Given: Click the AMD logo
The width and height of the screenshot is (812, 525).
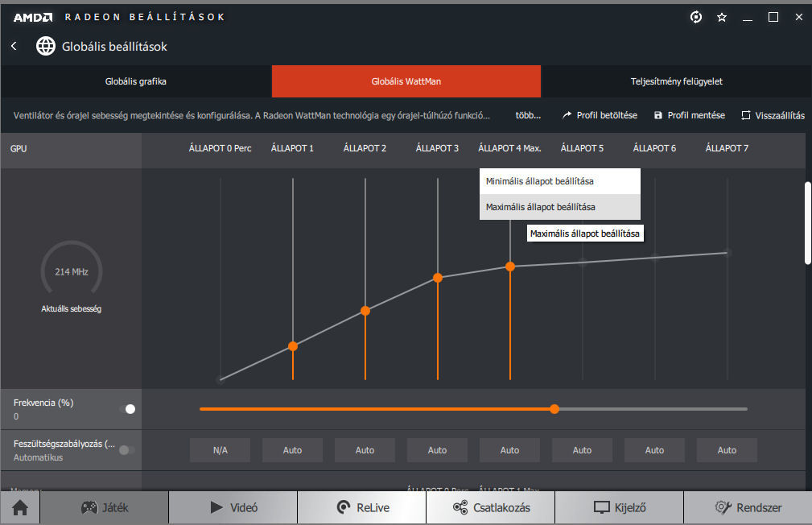Looking at the screenshot, I should [33, 17].
